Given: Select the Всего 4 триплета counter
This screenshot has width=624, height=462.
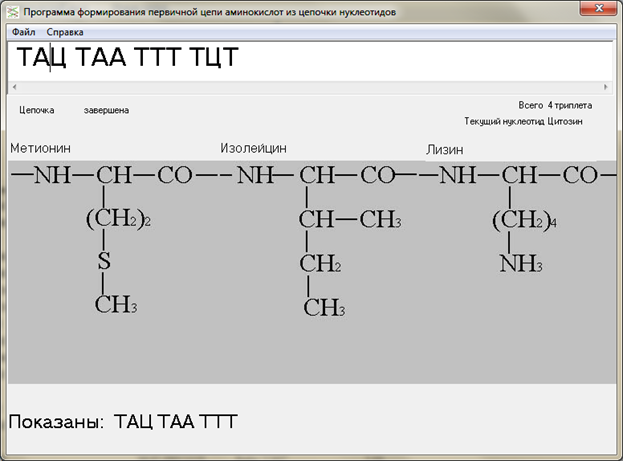Looking at the screenshot, I should pos(555,105).
